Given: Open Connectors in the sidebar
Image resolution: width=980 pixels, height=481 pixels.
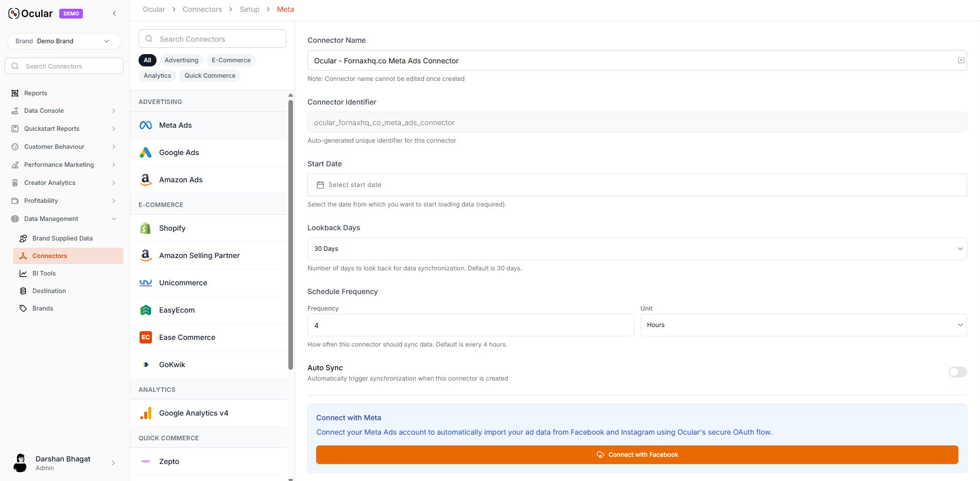Looking at the screenshot, I should [68, 256].
